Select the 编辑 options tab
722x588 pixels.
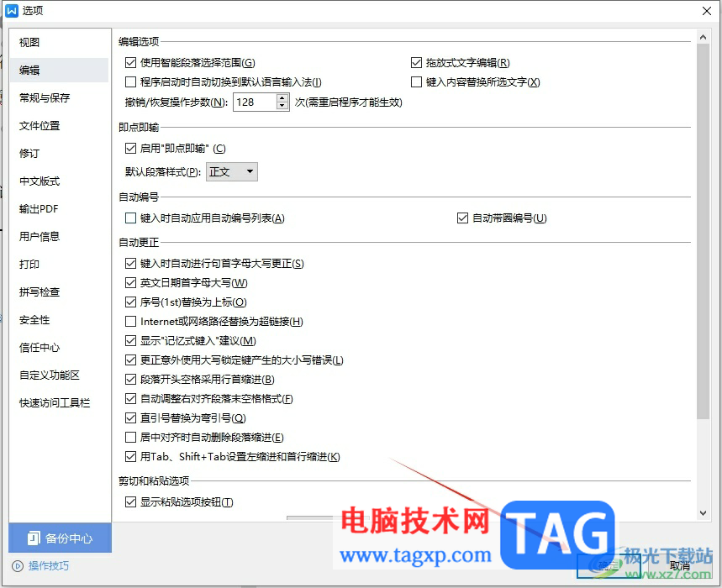tap(59, 70)
